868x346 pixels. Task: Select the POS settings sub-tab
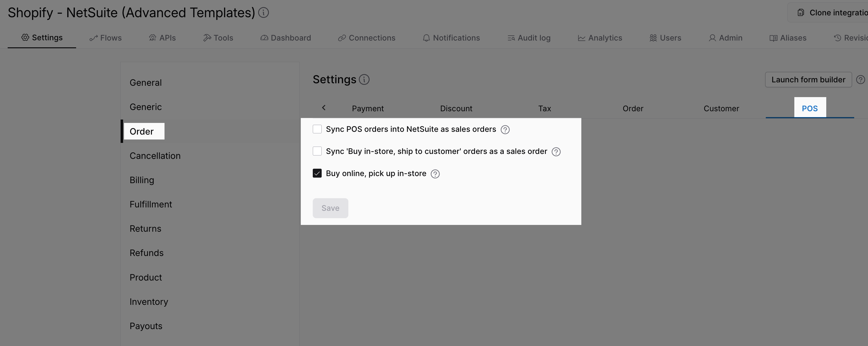point(810,108)
